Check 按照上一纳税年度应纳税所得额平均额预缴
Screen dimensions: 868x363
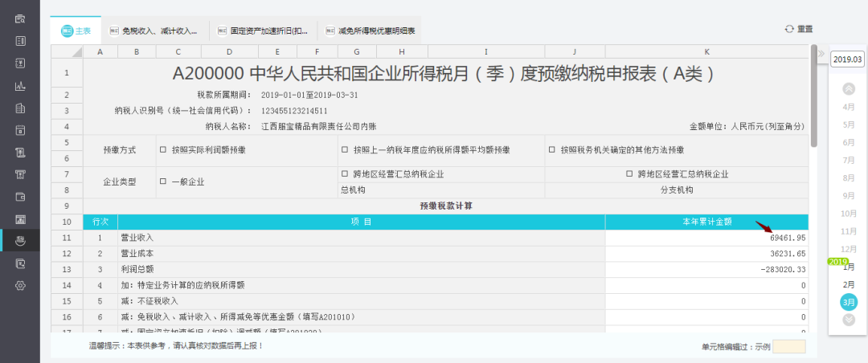[344, 149]
